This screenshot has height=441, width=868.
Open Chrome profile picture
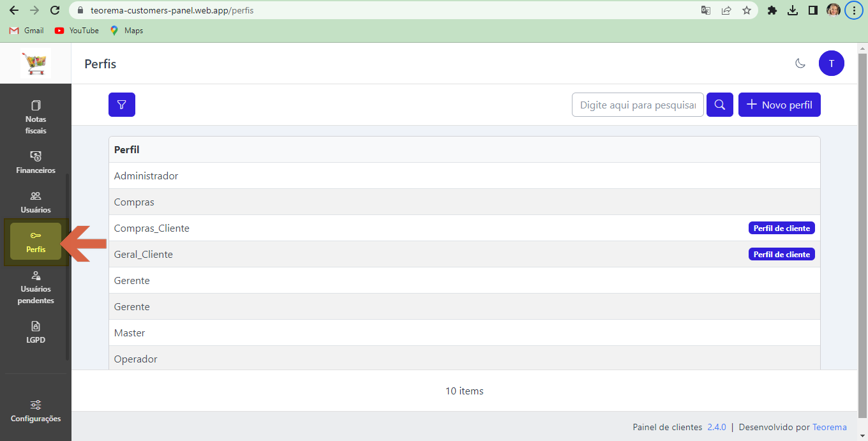click(834, 10)
